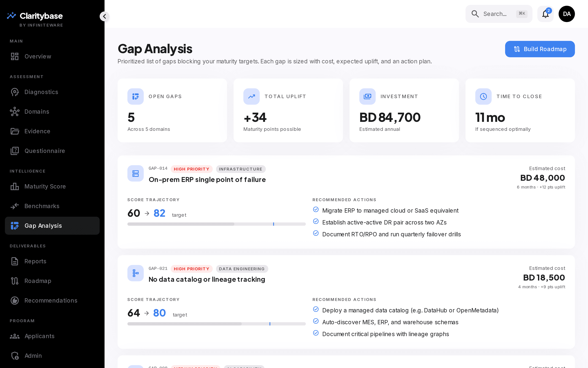Open the DA user avatar menu
Screen dimensions: 588x368
pos(567,14)
